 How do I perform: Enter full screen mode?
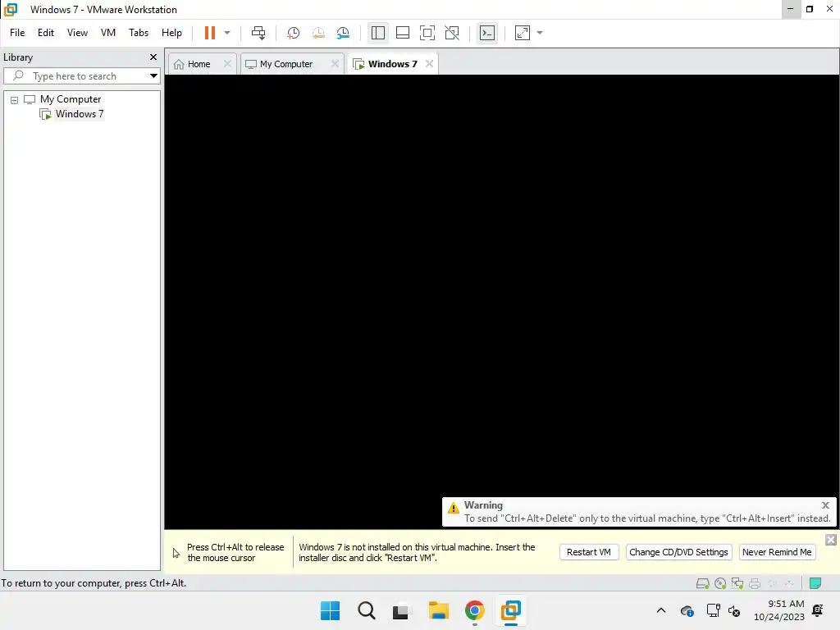click(427, 33)
